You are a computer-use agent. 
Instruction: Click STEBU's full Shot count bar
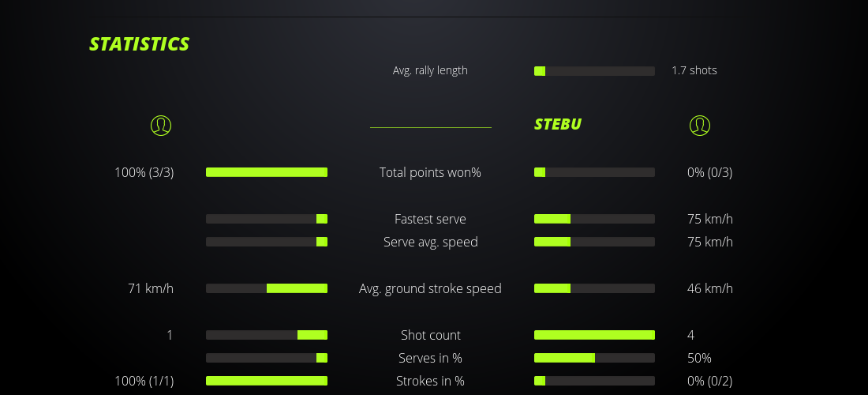(594, 335)
